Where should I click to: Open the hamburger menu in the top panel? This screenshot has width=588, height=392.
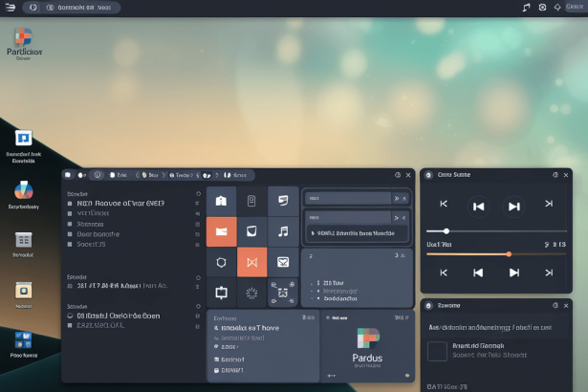click(11, 7)
